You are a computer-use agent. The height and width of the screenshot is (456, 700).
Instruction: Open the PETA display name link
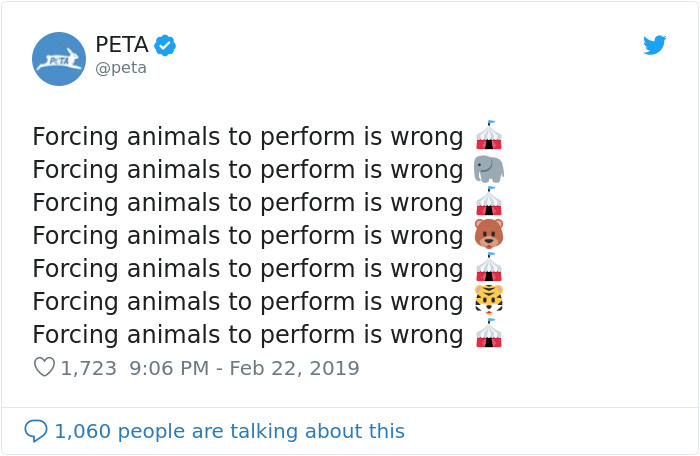coord(121,45)
